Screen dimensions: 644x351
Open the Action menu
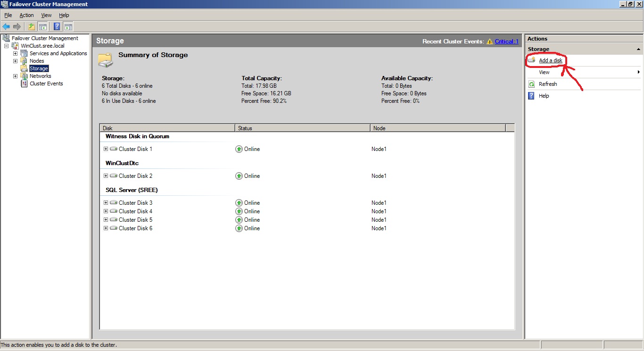pyautogui.click(x=26, y=15)
